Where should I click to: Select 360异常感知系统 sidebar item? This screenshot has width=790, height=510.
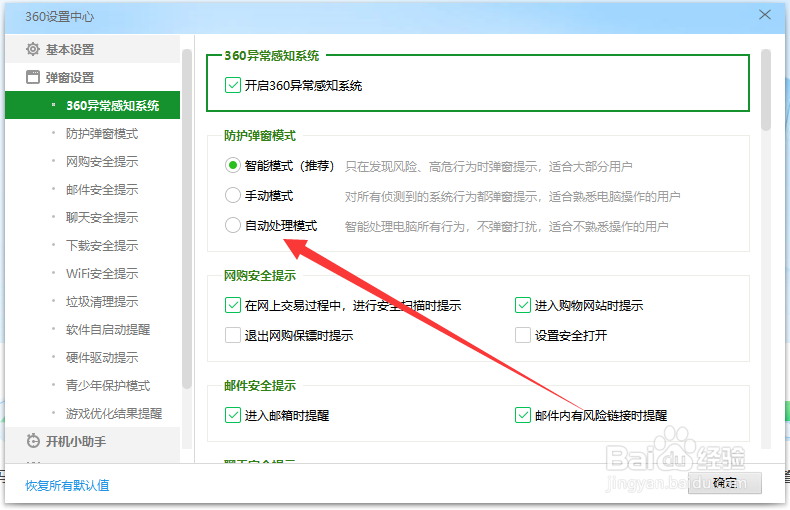point(93,105)
